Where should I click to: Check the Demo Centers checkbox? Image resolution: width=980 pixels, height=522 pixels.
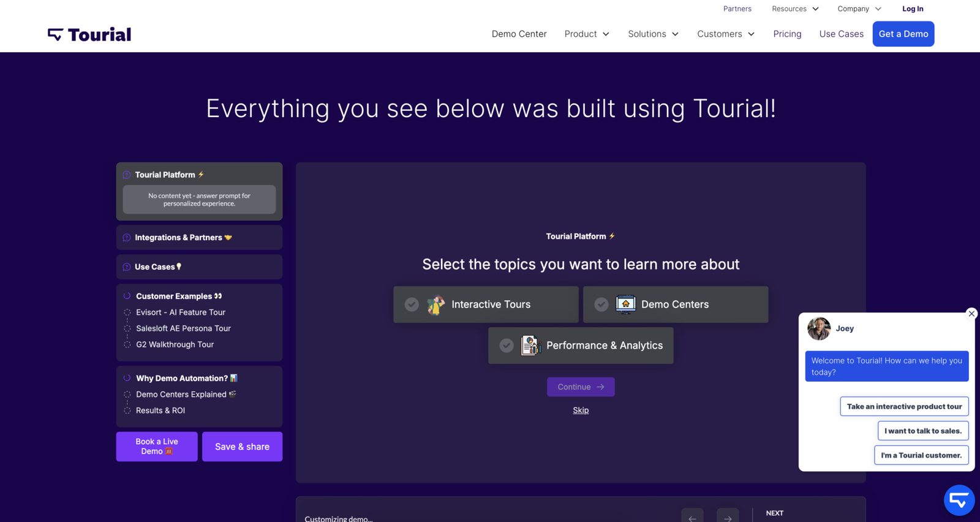click(x=601, y=304)
